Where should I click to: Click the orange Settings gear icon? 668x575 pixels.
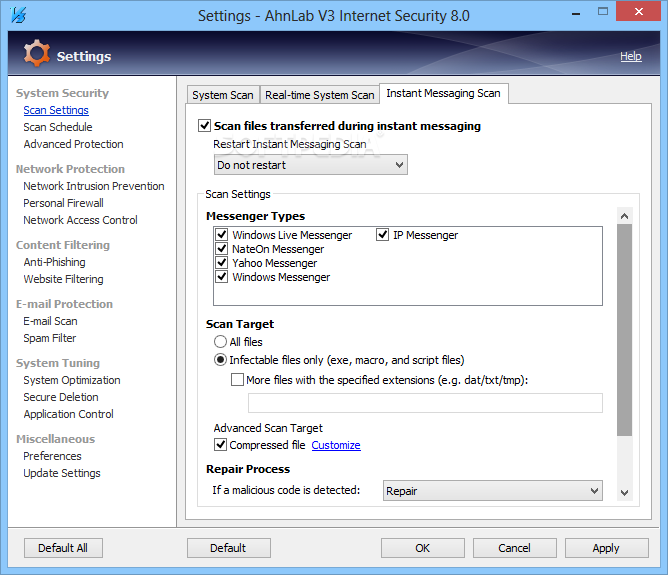pos(37,53)
